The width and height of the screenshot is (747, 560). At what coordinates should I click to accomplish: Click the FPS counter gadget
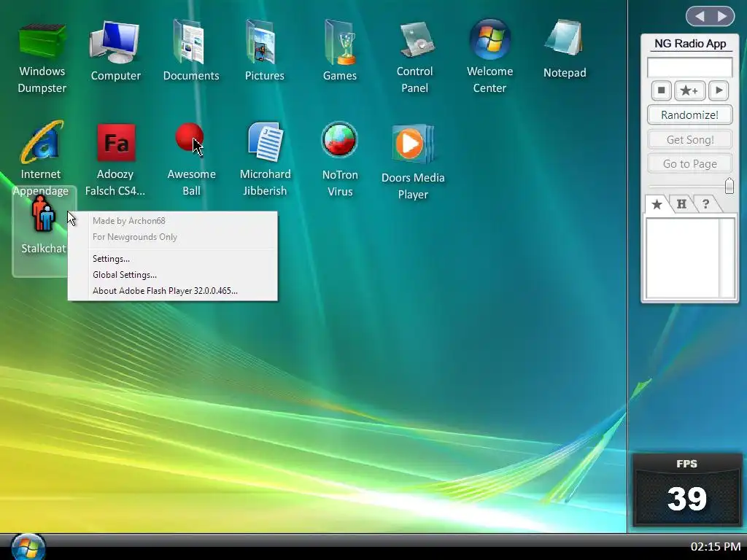(x=686, y=489)
